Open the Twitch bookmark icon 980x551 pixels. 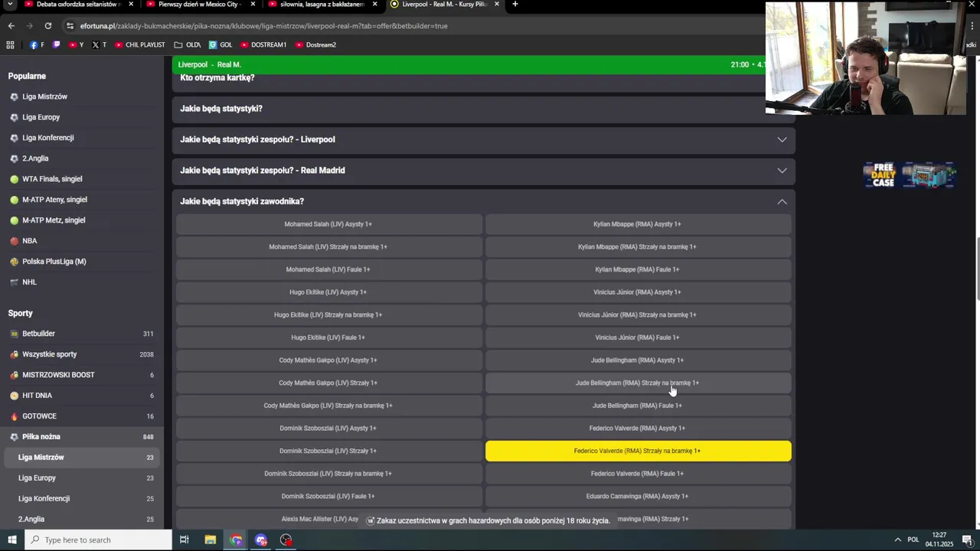tap(56, 45)
